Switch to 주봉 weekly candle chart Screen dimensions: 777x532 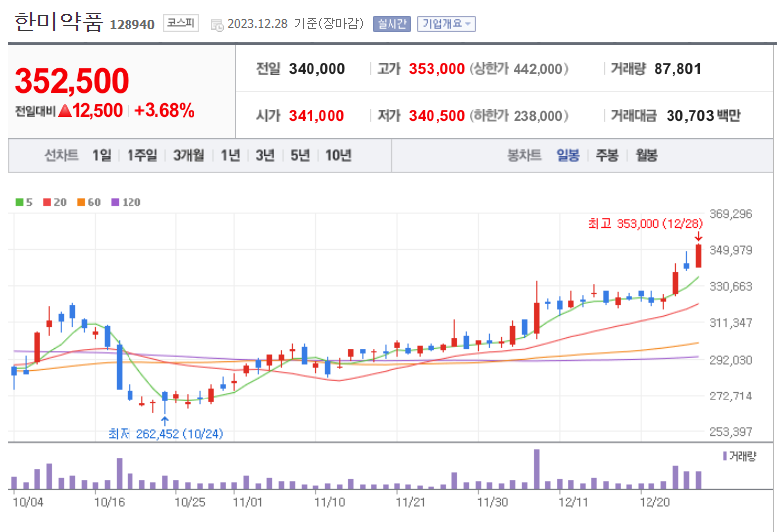click(607, 155)
